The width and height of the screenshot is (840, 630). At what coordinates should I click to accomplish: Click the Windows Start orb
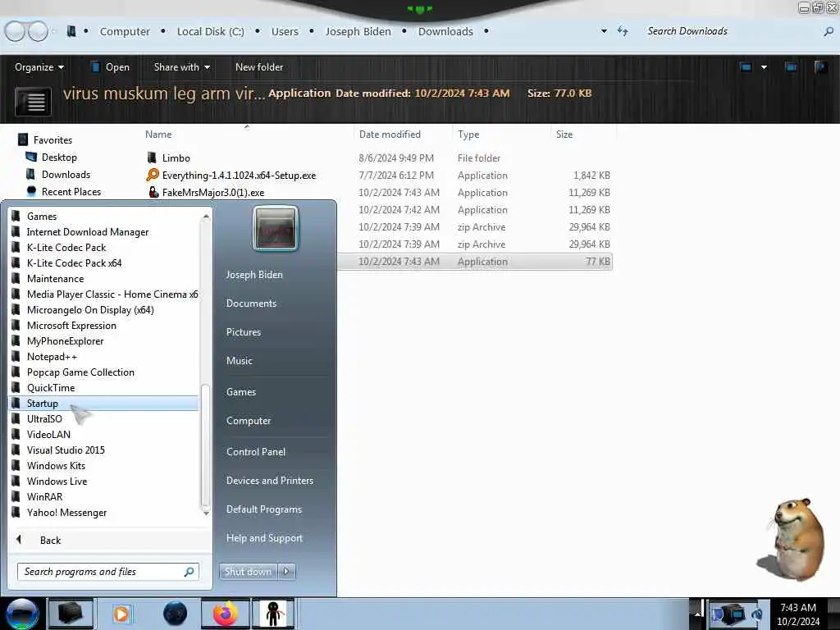[x=22, y=614]
